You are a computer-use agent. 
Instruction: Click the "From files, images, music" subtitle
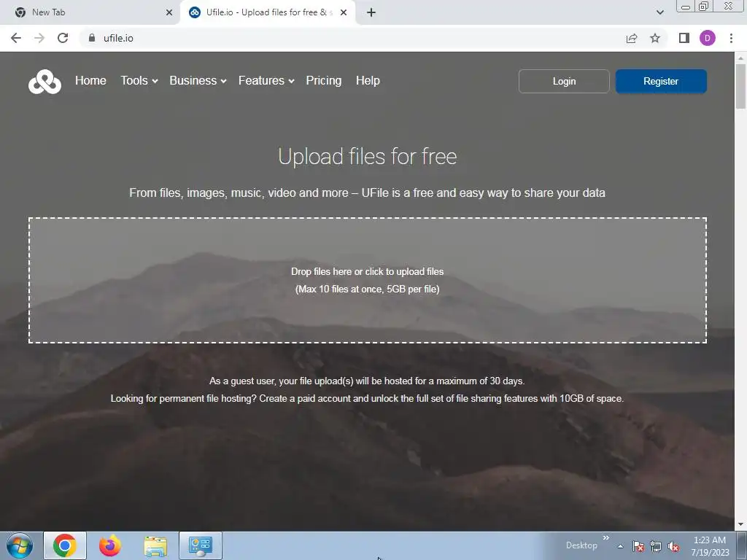(x=368, y=192)
